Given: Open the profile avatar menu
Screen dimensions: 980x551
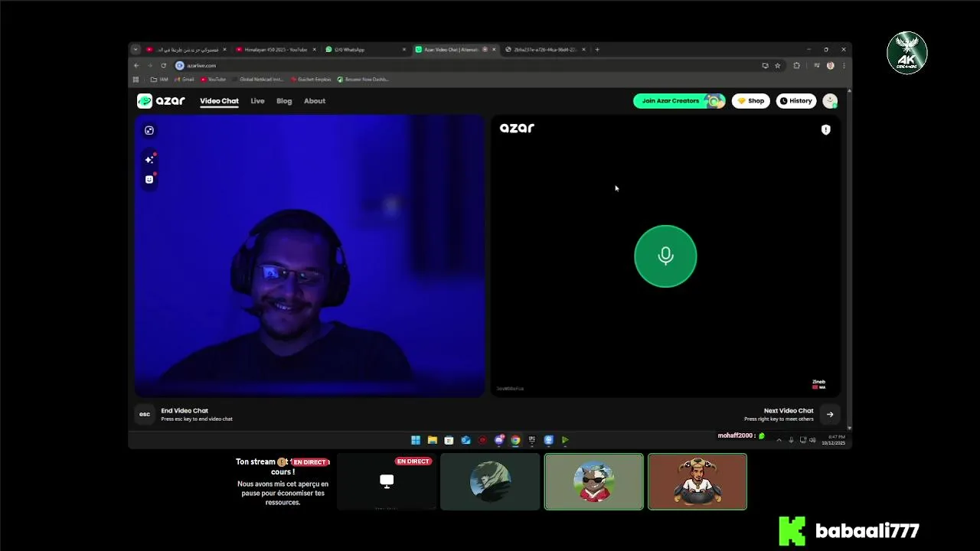Looking at the screenshot, I should 830,101.
